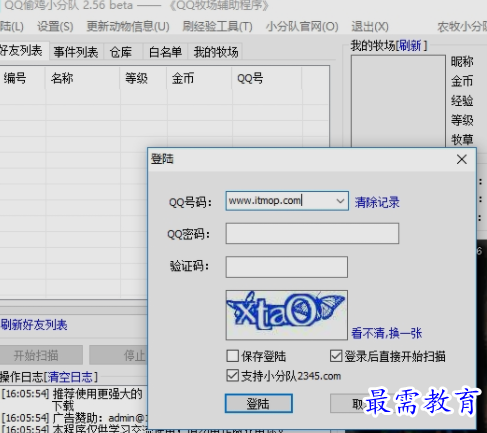Sort by the 金币 column header
Viewport: 487px width, 433px height.
(199, 78)
